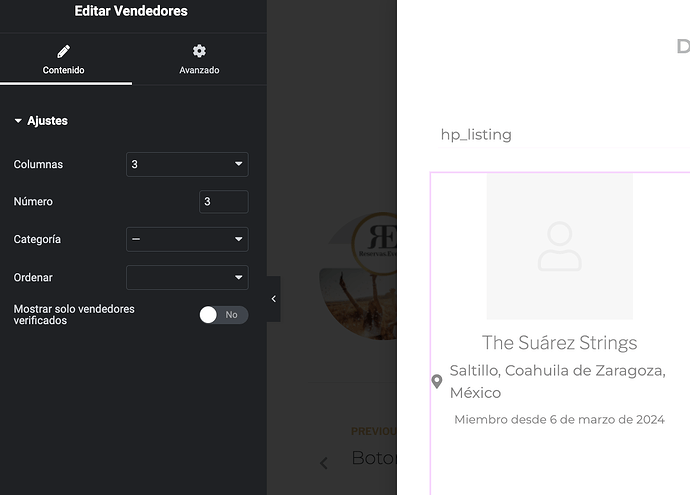690x495 pixels.
Task: Click the location pin icon near Saltillo
Action: point(437,381)
